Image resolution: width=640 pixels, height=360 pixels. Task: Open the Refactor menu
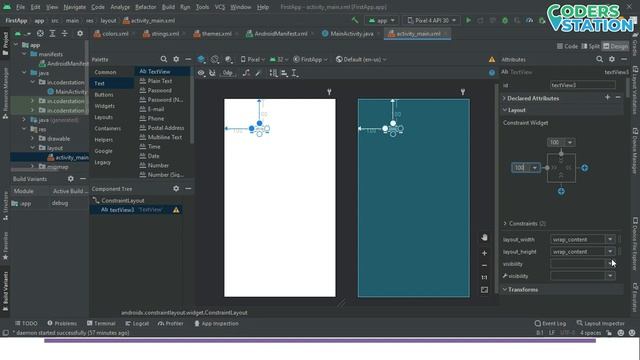[x=146, y=7]
